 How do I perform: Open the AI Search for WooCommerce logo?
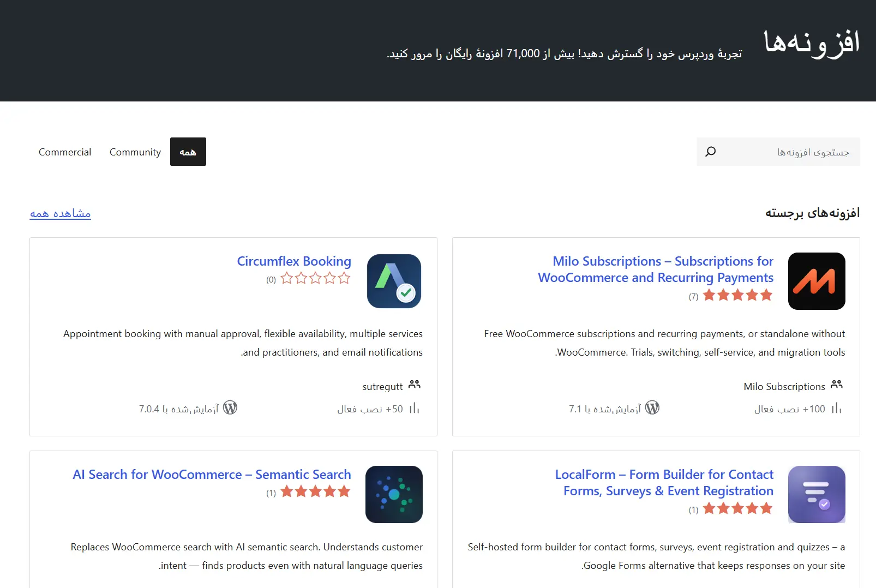point(394,494)
